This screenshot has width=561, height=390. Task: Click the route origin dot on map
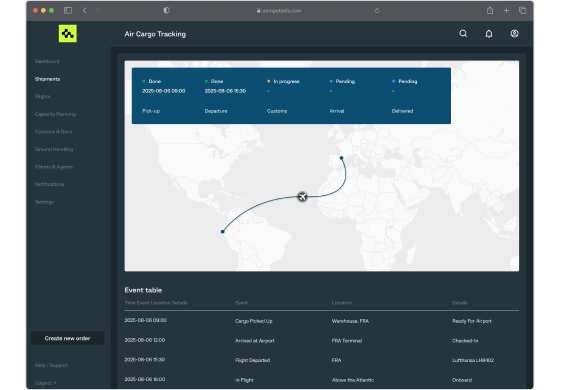point(341,158)
